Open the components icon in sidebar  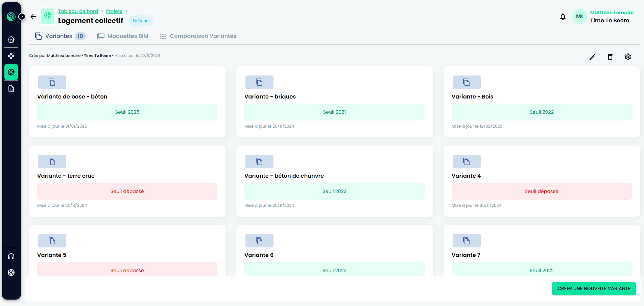point(11,56)
